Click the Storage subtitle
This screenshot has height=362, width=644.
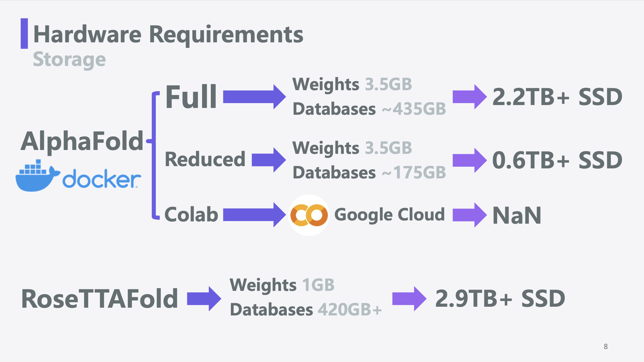69,60
